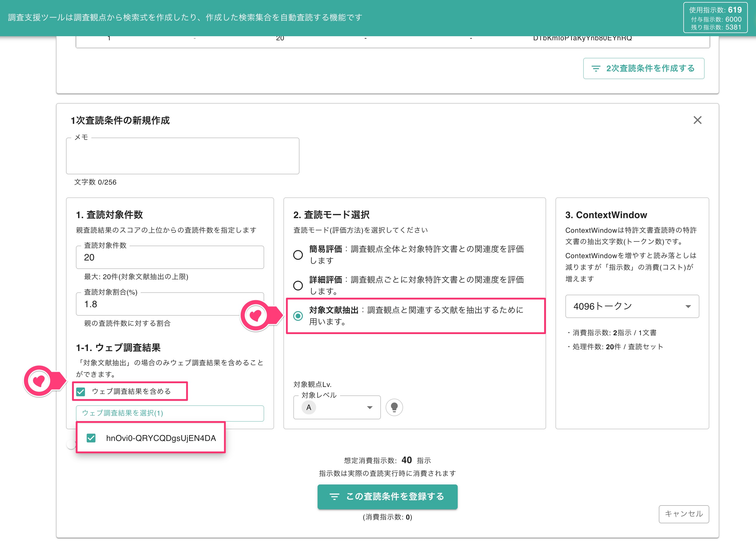Viewport: 756px width, 542px height.
Task: Select the 詳細評価 radio button
Action: click(298, 286)
